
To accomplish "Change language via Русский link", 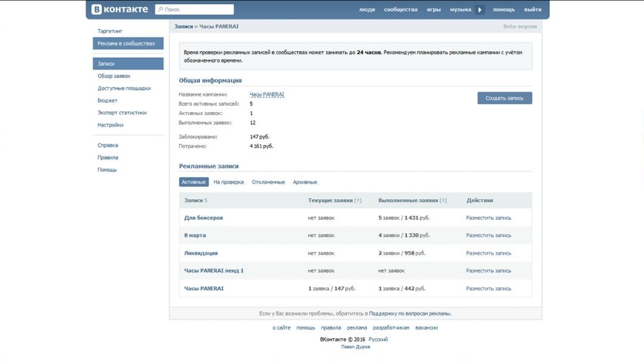I will [x=378, y=339].
